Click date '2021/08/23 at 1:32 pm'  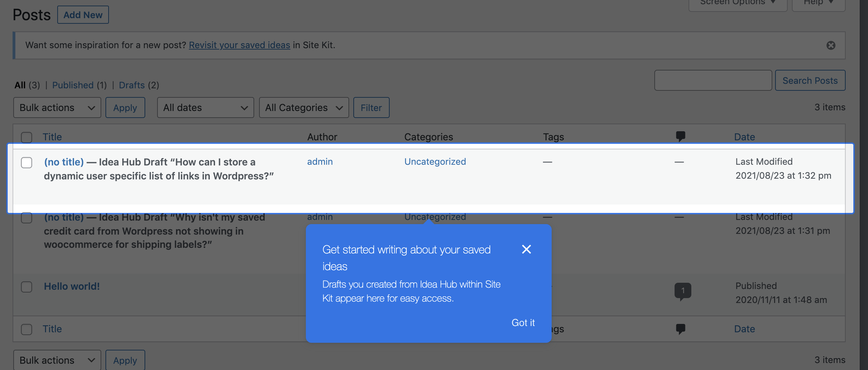[x=783, y=176]
